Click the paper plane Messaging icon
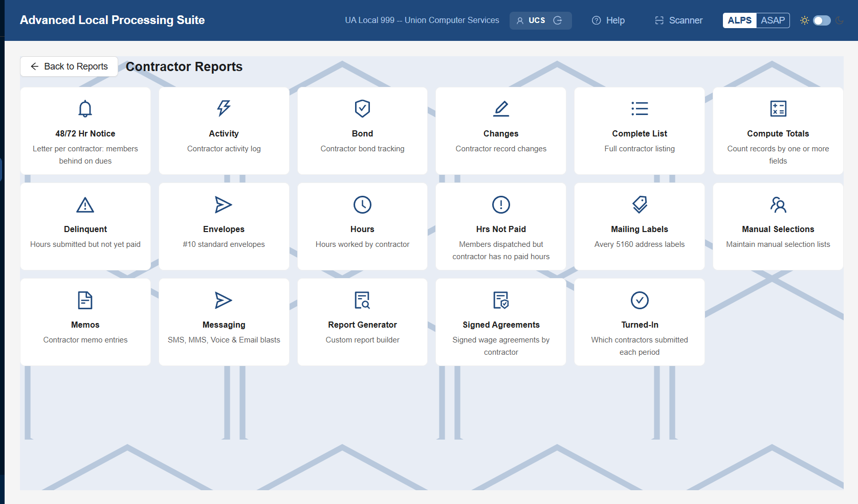 [x=224, y=300]
